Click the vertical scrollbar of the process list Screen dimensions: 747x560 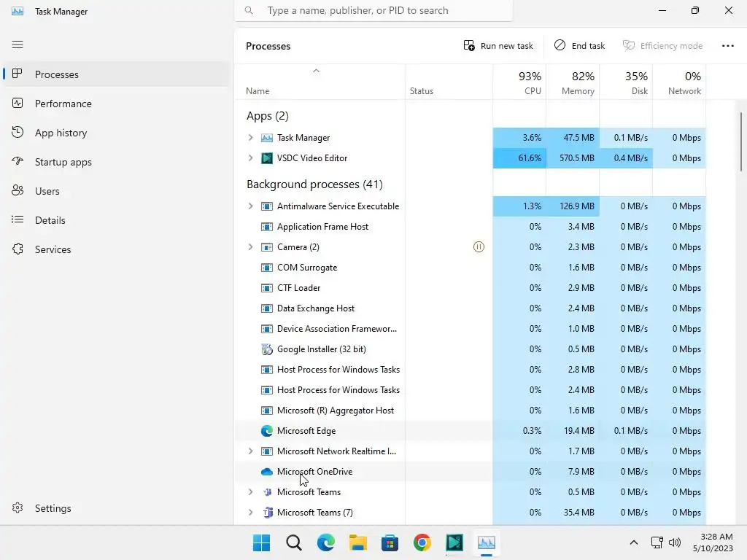[741, 141]
